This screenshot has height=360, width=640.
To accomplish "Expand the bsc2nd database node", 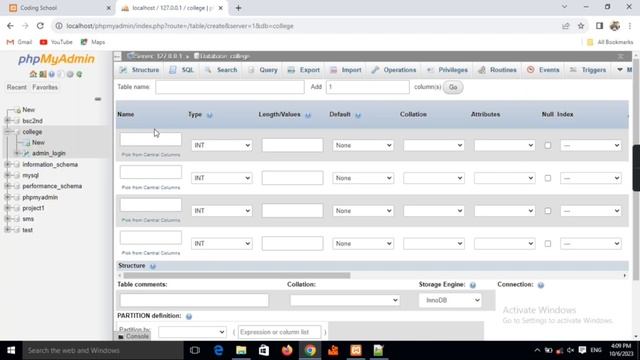I will point(8,121).
